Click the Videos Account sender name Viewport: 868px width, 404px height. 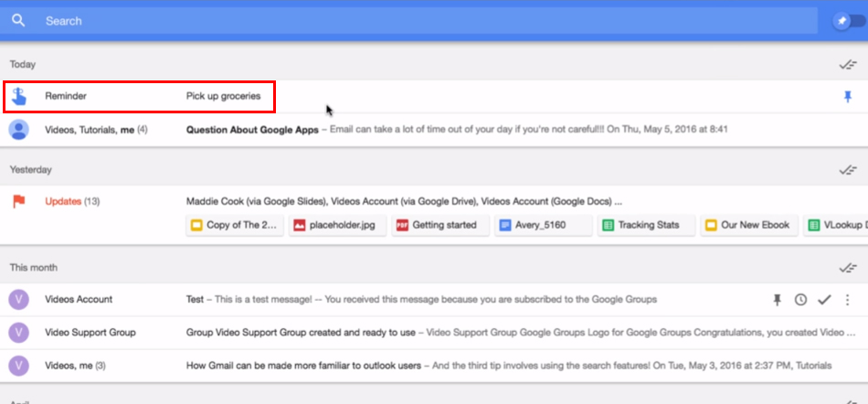[79, 300]
